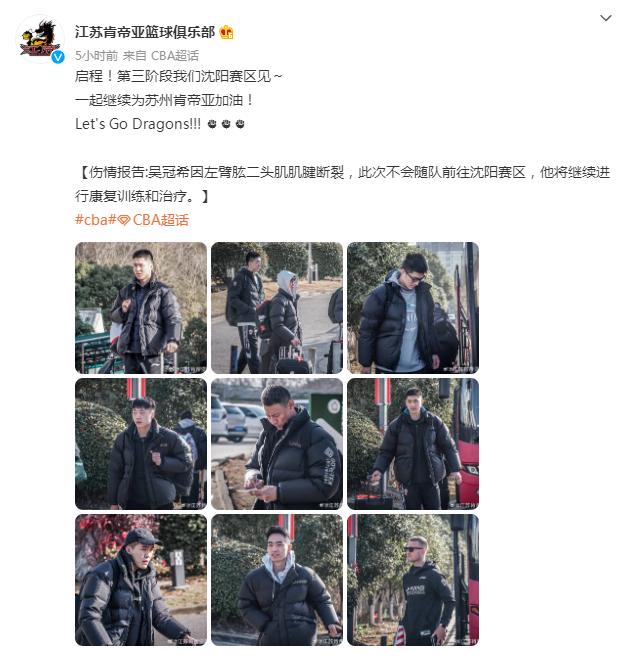The width and height of the screenshot is (631, 665).
Task: Open the 江苏肯帝亚篮球俱乐部 profile name
Action: [145, 32]
